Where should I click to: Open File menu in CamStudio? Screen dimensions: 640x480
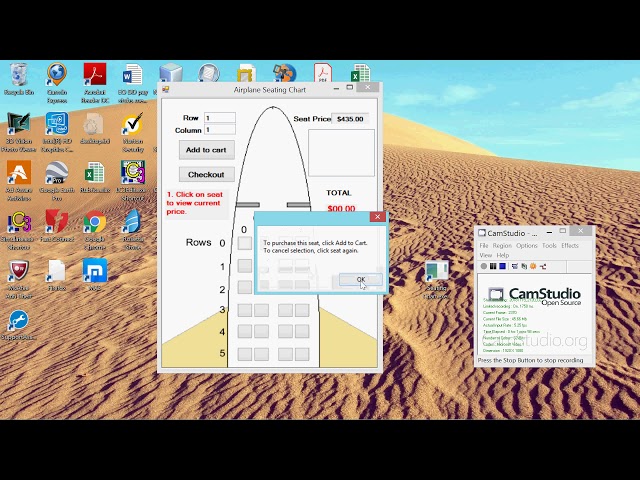point(484,245)
